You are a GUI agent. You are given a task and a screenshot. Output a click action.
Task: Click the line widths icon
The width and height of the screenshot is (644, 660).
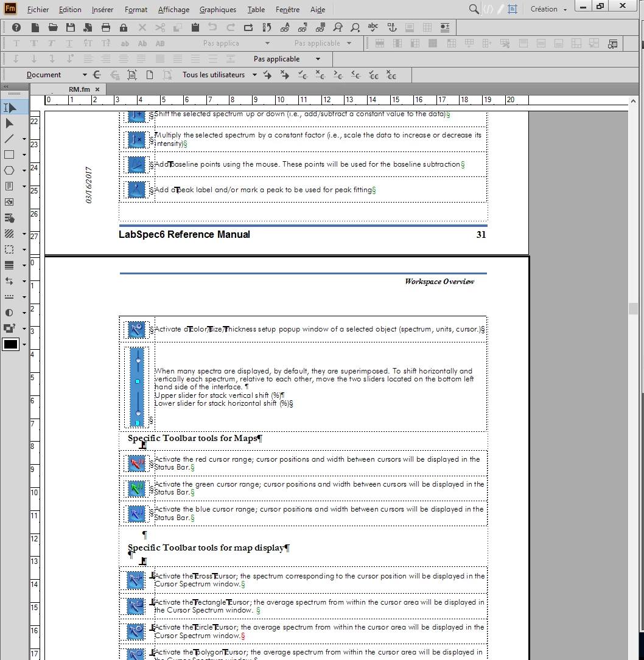(x=9, y=265)
